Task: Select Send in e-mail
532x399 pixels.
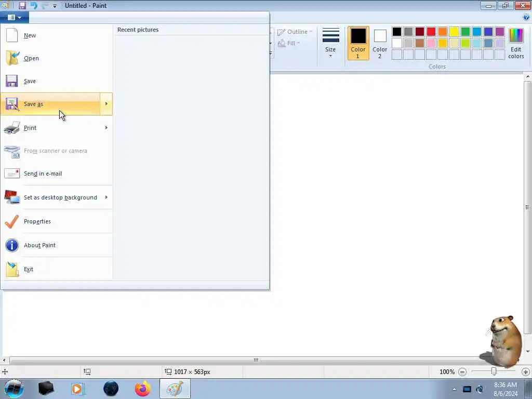Action: (x=57, y=174)
